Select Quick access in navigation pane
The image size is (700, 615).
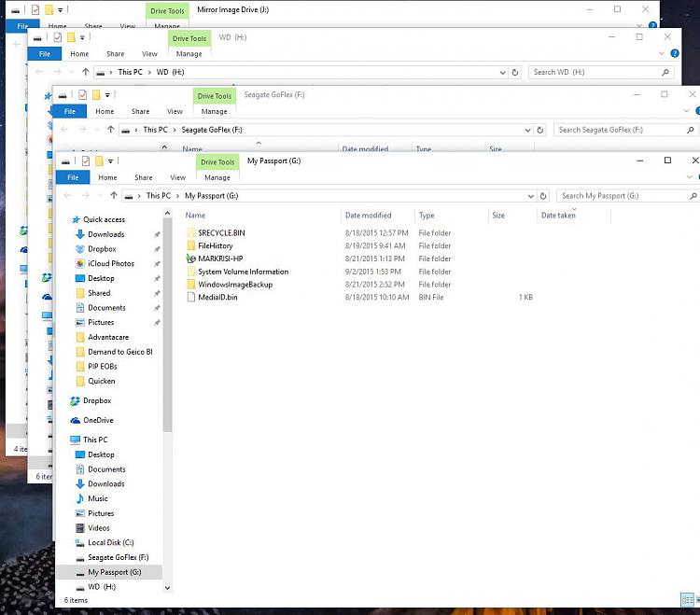click(104, 219)
